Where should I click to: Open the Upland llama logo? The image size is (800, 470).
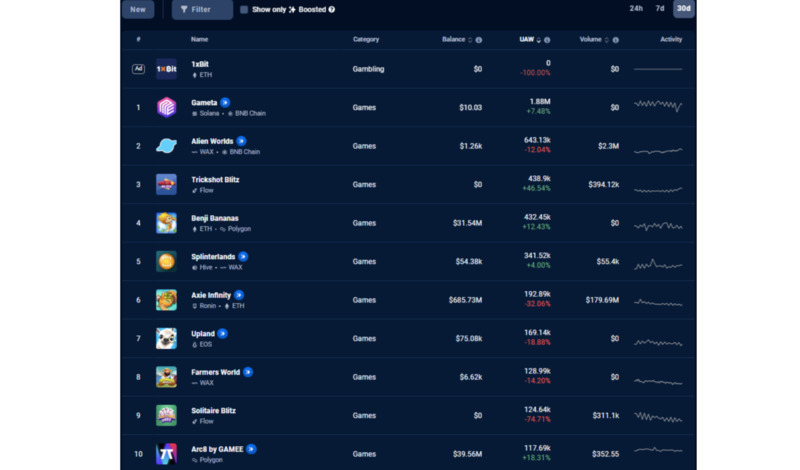click(166, 338)
